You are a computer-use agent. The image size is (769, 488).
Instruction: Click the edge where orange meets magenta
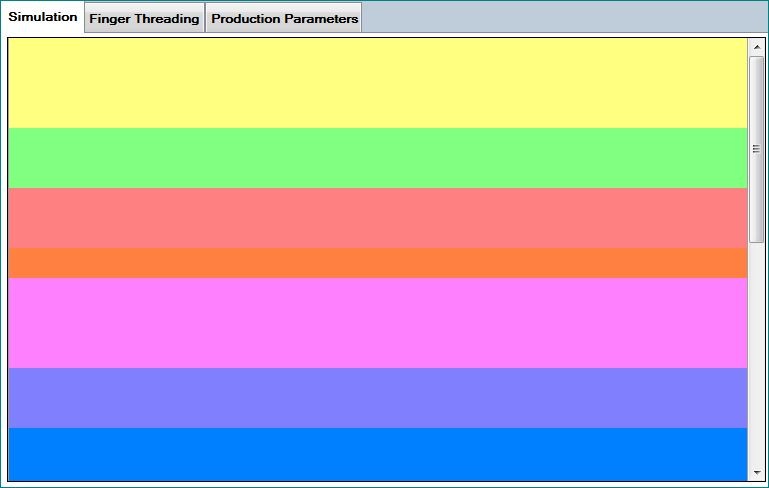point(377,278)
